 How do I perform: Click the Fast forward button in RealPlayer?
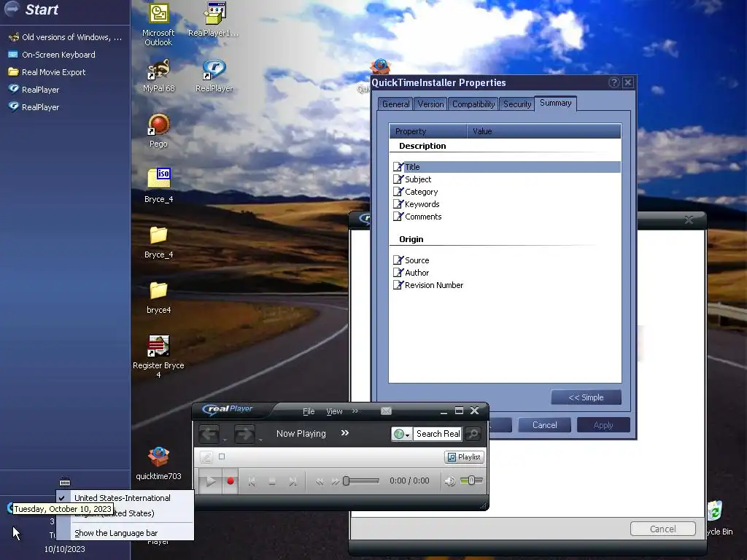pos(336,482)
